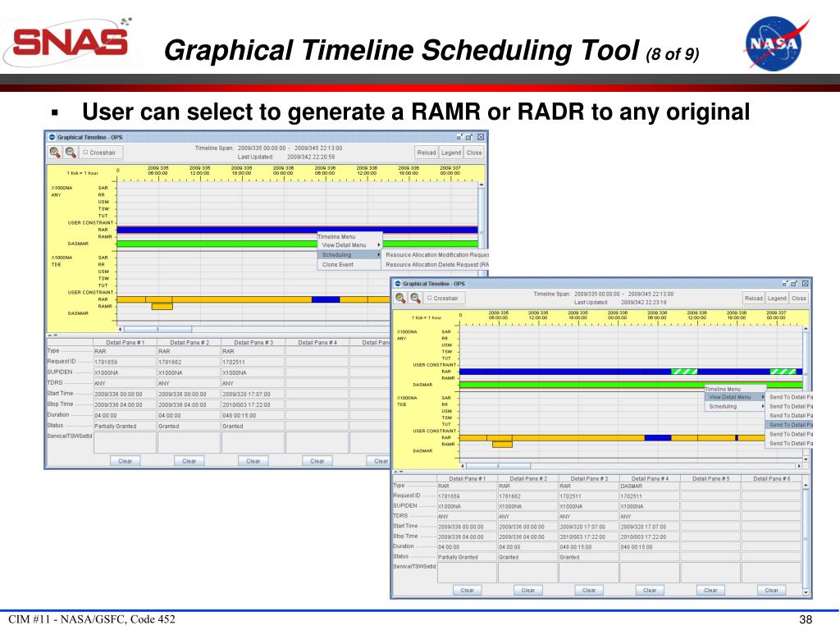Select small orange RAMR block in right window

tap(502, 444)
